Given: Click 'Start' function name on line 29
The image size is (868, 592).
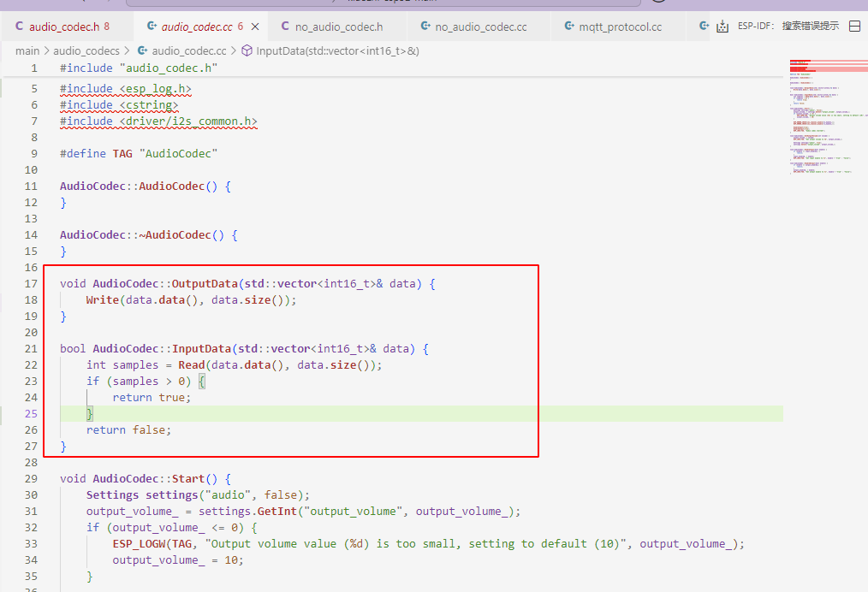Looking at the screenshot, I should point(188,479).
